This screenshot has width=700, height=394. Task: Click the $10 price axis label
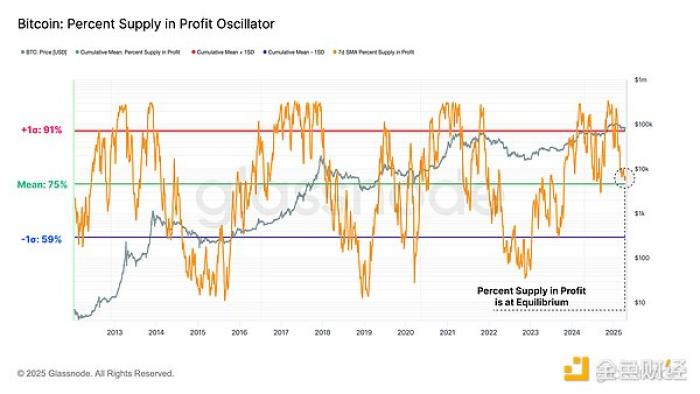coord(640,303)
